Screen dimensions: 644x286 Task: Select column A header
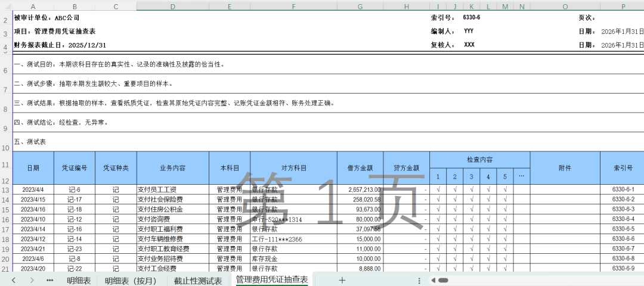click(33, 7)
